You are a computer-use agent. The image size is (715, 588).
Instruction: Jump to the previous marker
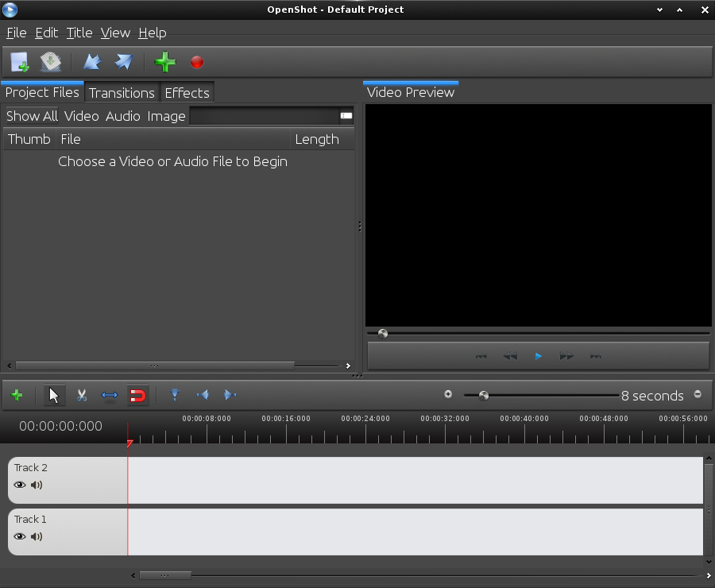coord(203,395)
